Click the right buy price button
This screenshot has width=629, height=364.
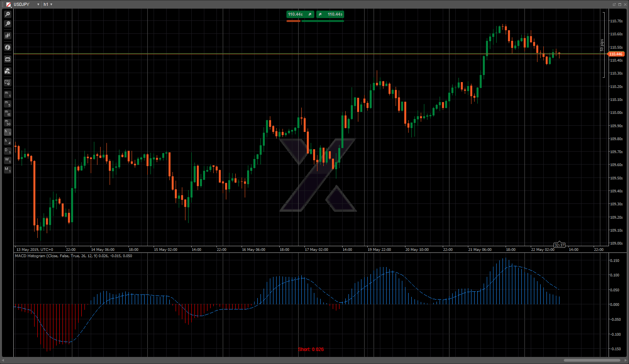pos(330,15)
